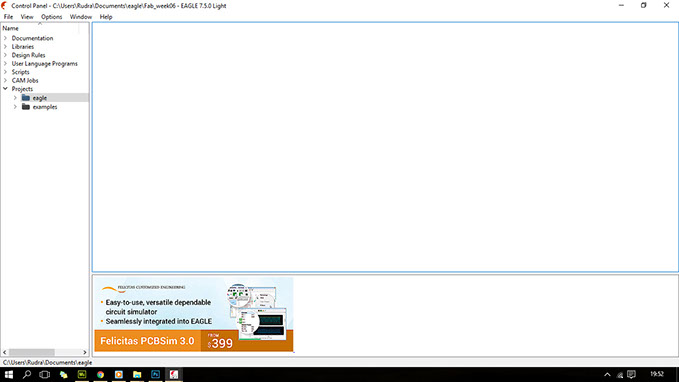679x382 pixels.
Task: Open the File menu
Action: pyautogui.click(x=8, y=17)
